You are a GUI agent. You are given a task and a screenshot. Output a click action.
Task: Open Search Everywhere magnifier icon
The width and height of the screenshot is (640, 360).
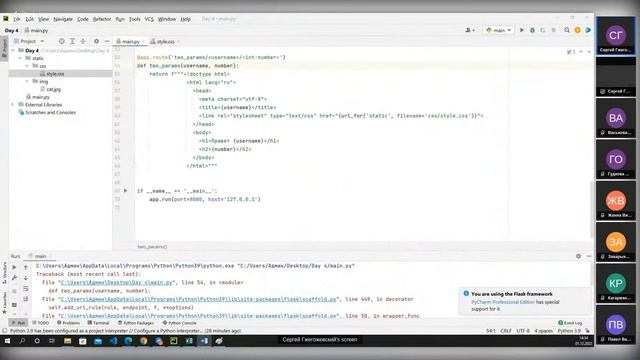pos(567,30)
